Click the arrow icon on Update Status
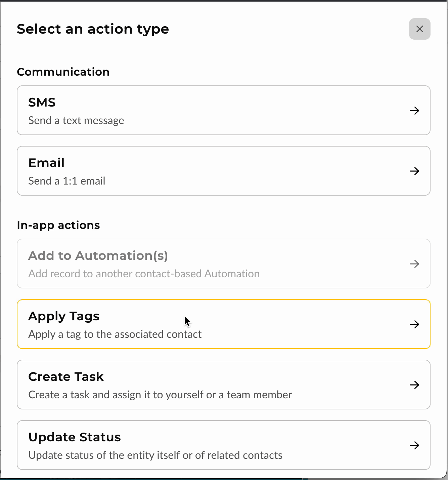The height and width of the screenshot is (480, 448). [x=414, y=445]
